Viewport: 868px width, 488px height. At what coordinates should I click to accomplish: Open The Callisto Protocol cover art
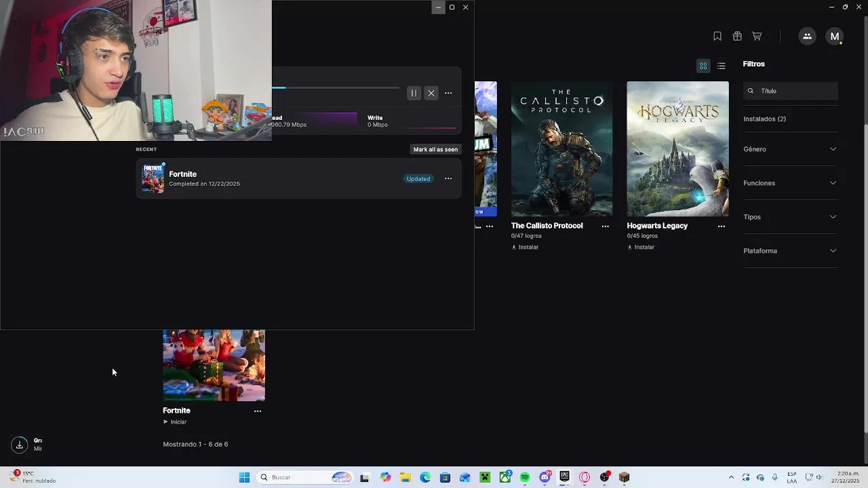point(561,149)
